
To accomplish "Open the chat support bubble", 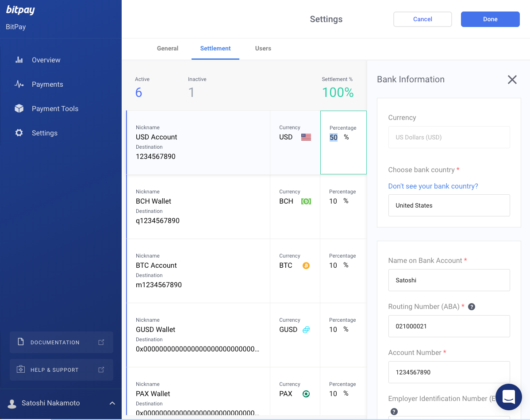I will [x=508, y=397].
